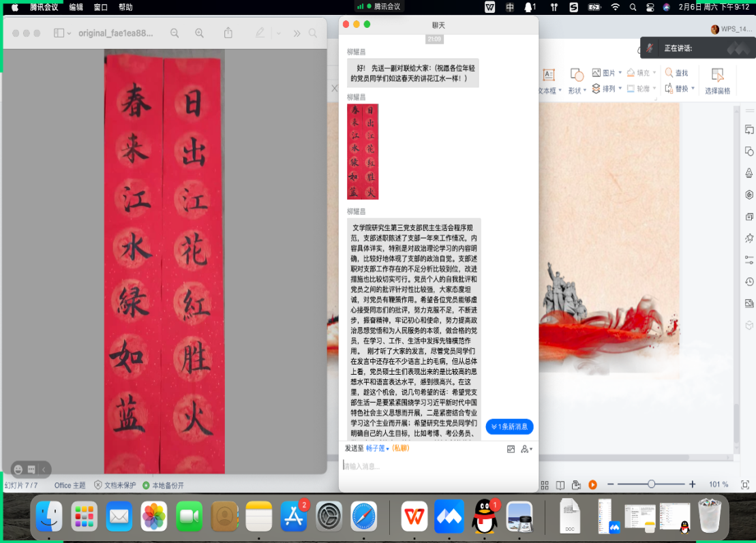Zoom out in the Preview window

pos(175,33)
